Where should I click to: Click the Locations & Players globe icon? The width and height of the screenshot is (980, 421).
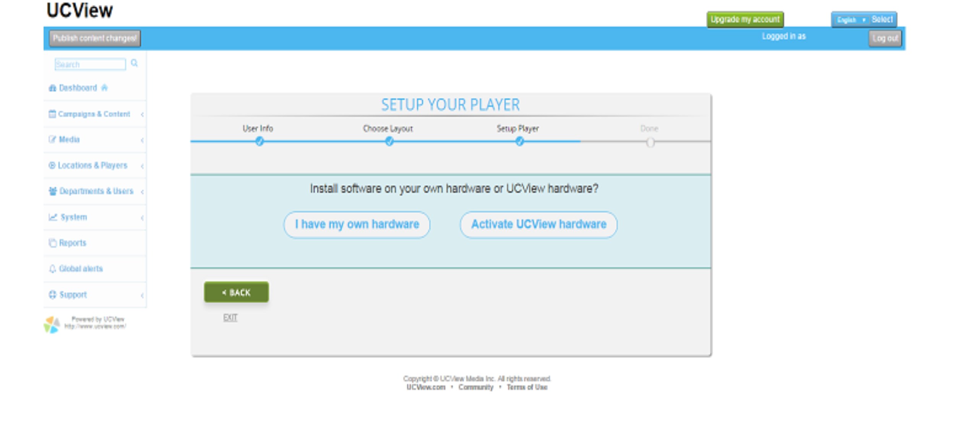[52, 165]
